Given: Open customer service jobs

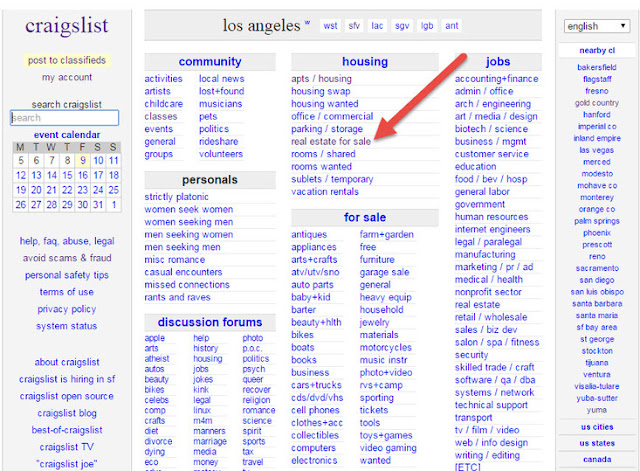Looking at the screenshot, I should coord(492,154).
